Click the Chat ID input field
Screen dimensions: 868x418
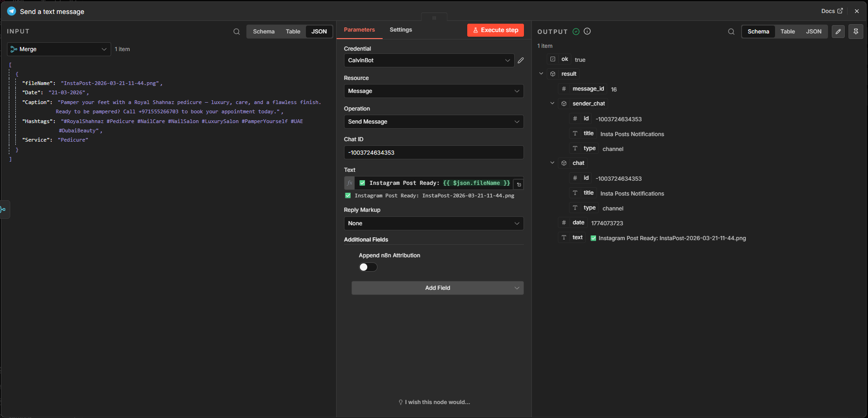433,153
